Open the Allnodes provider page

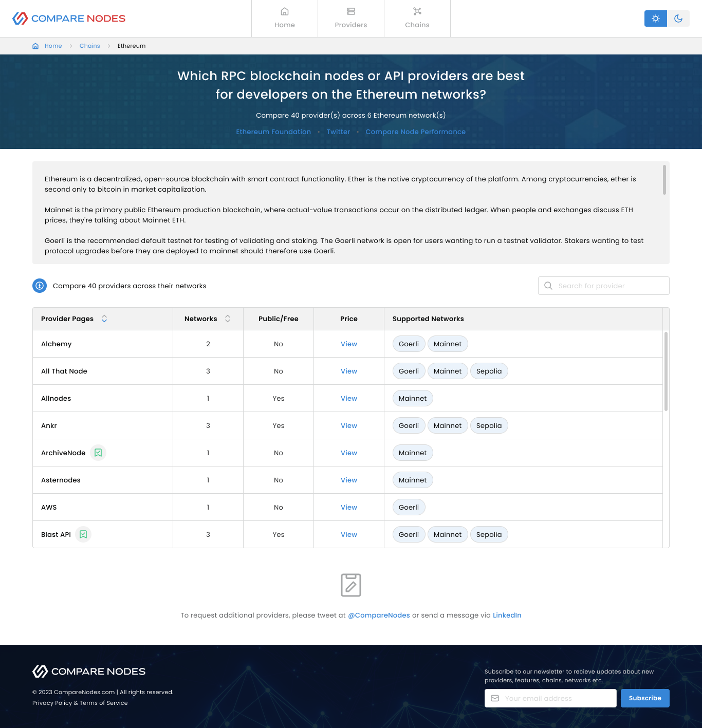56,398
